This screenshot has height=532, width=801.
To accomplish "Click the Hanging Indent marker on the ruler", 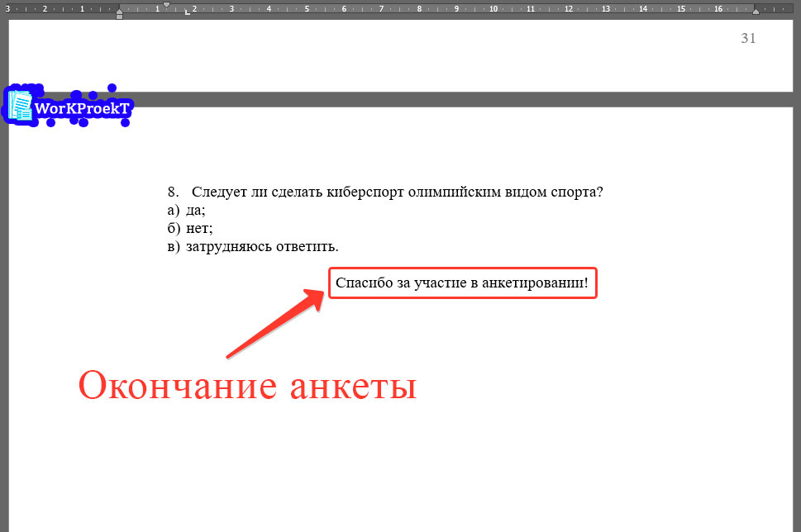I will [119, 11].
